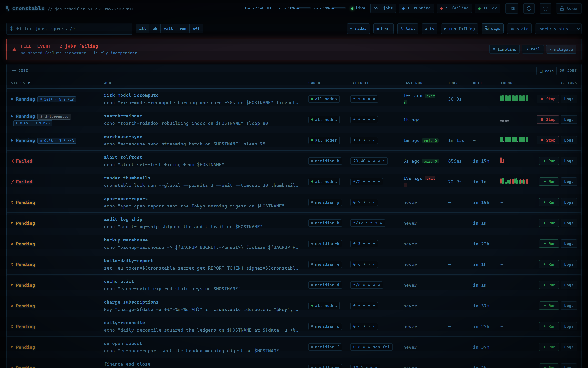Toggle the 2 failing status chip
The image size is (588, 368).
click(x=454, y=8)
